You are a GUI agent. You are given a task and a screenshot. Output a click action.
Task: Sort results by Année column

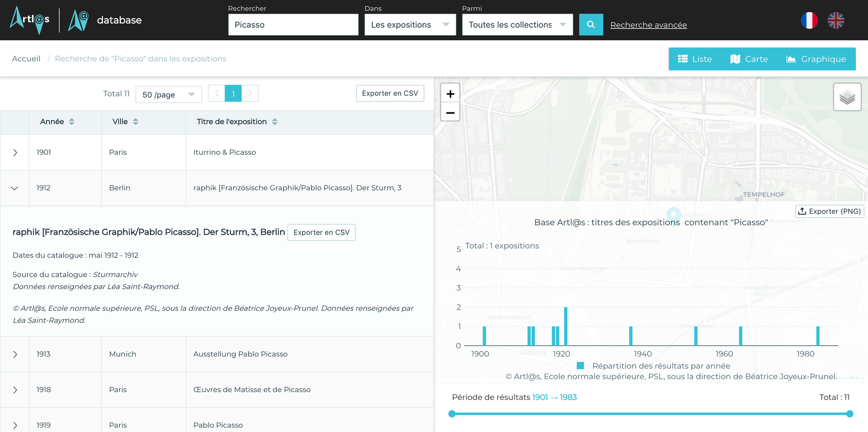(72, 122)
